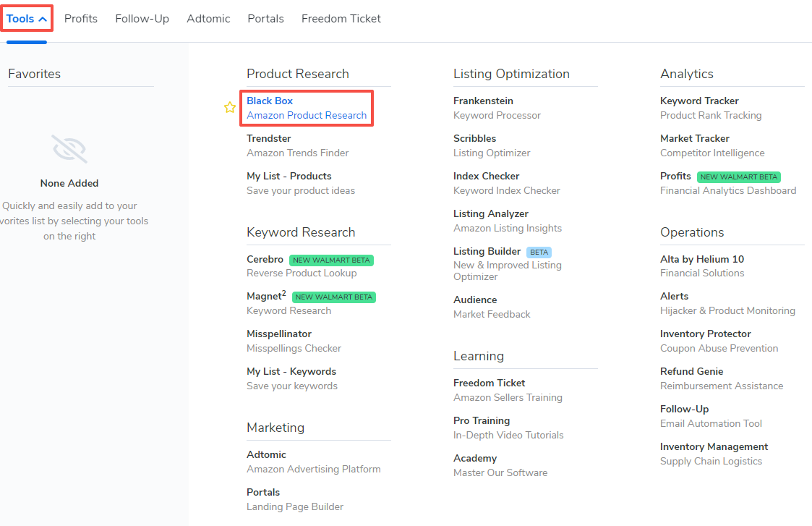Open Audience Market Feedback

492,307
